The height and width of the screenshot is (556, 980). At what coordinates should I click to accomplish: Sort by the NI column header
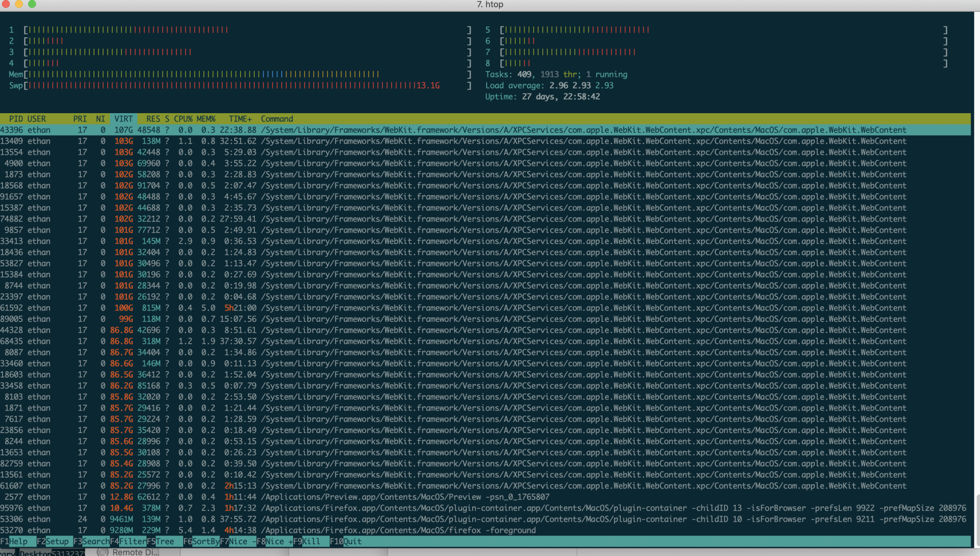[100, 119]
